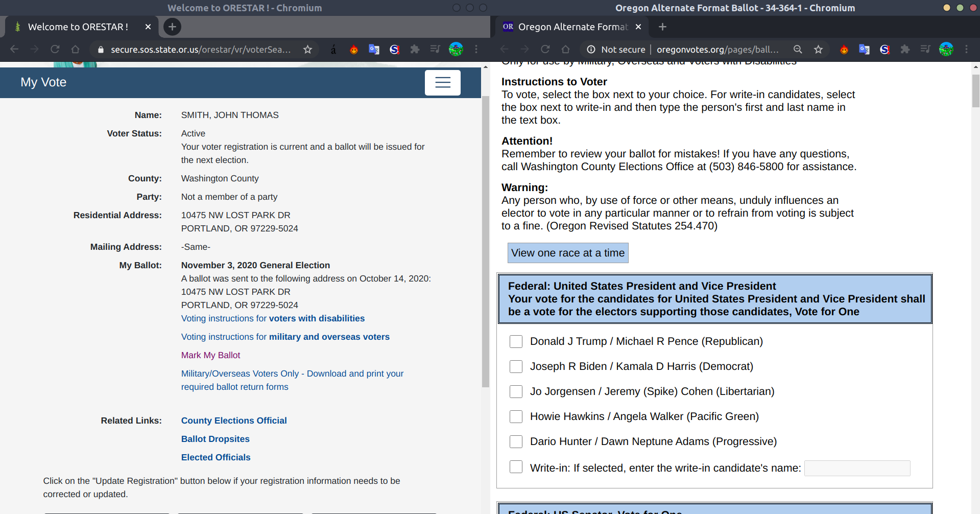
Task: Check Jo Jorgensen / Jeremy (Spike) Cohen
Action: [x=516, y=391]
